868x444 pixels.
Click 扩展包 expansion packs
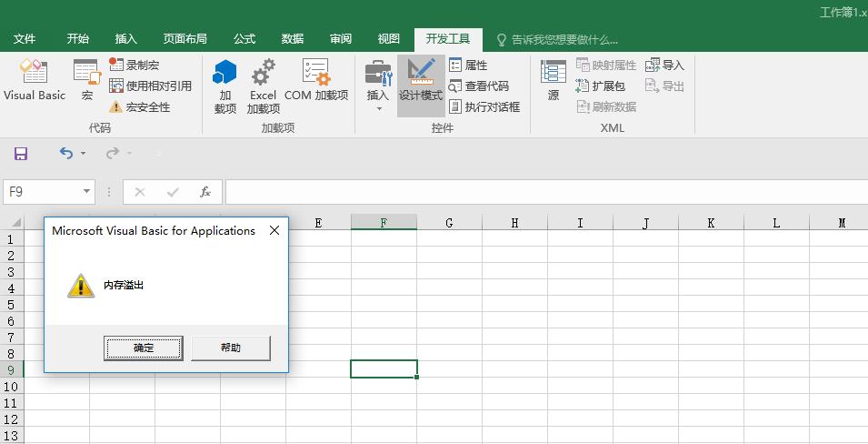click(x=601, y=86)
